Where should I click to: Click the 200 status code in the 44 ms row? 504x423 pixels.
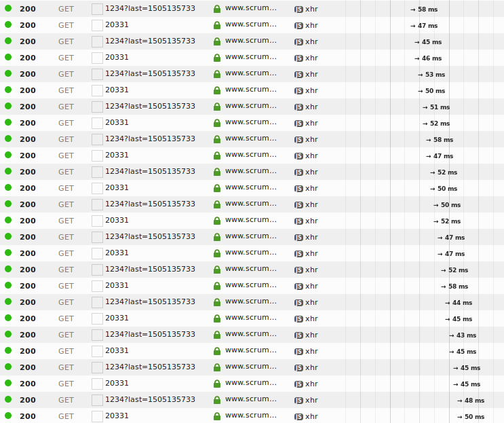tap(28, 302)
